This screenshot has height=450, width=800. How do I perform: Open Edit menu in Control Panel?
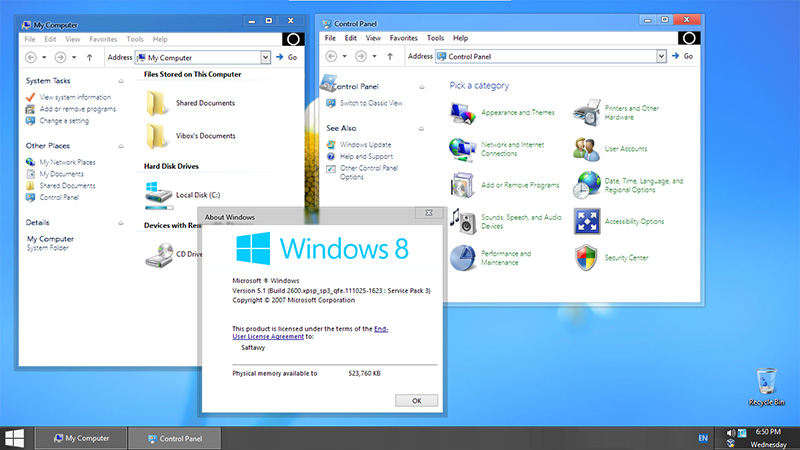pyautogui.click(x=351, y=38)
